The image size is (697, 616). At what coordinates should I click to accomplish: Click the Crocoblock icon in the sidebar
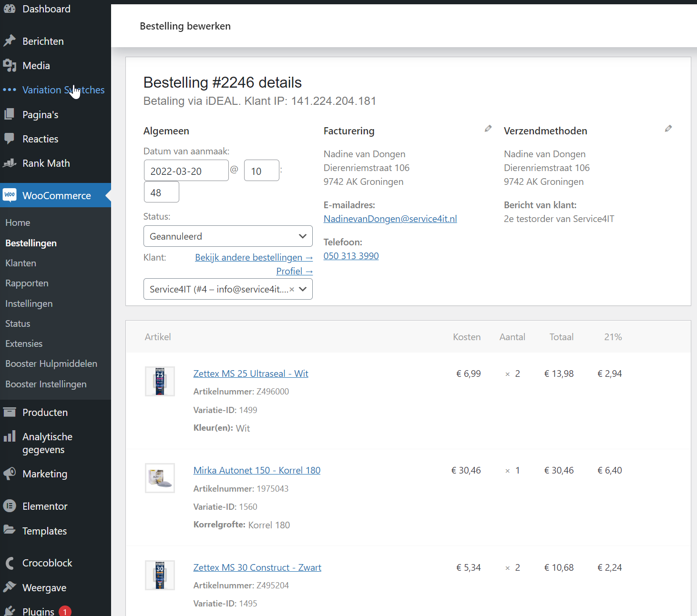[x=10, y=563]
